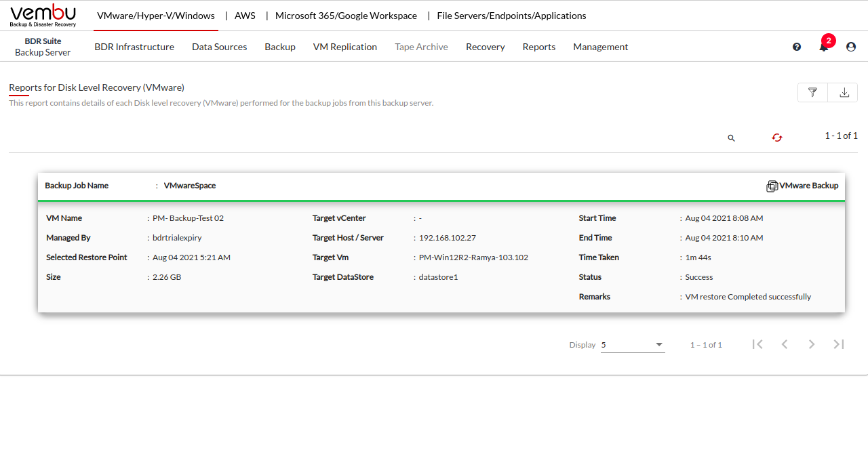Click time taken value 1m 44s
Viewport: 868px width, 454px height.
tap(698, 257)
